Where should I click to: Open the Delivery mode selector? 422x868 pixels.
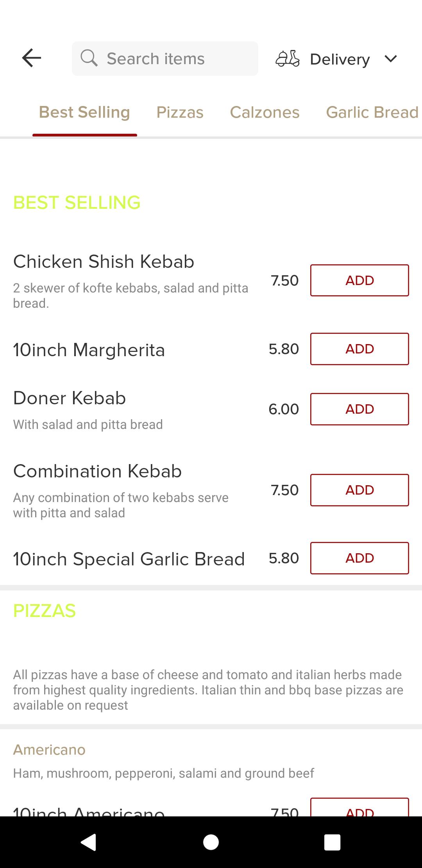(x=340, y=59)
